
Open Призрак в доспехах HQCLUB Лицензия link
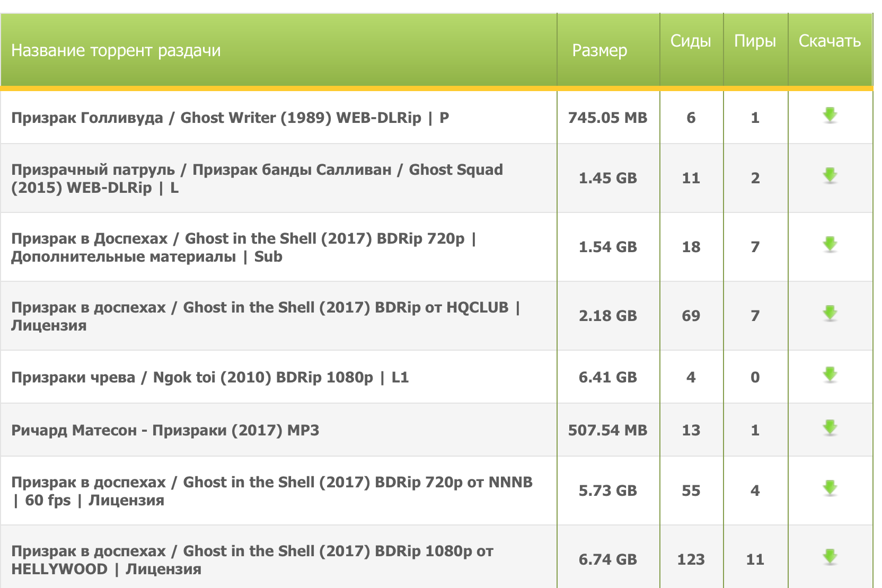pyautogui.click(x=266, y=316)
